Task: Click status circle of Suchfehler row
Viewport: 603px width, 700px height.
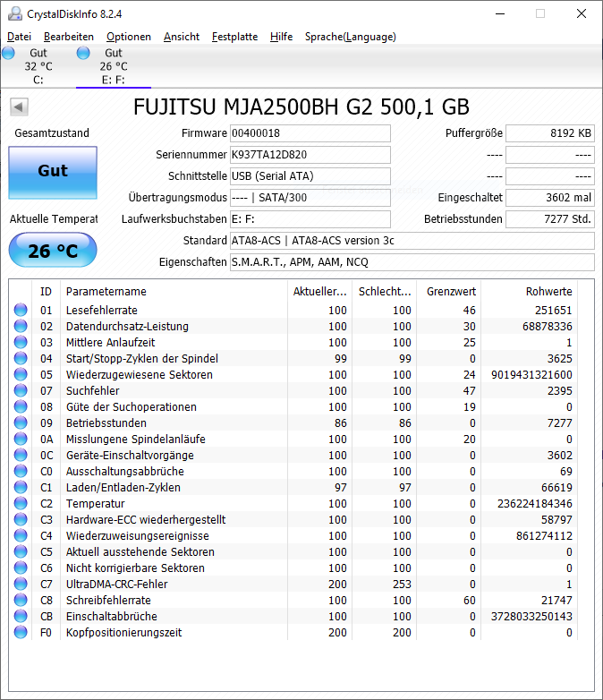Action: pyautogui.click(x=21, y=390)
